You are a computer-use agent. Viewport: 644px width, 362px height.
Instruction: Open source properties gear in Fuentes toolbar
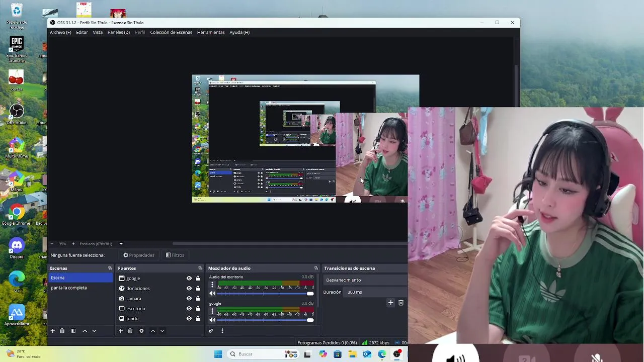coord(141,331)
